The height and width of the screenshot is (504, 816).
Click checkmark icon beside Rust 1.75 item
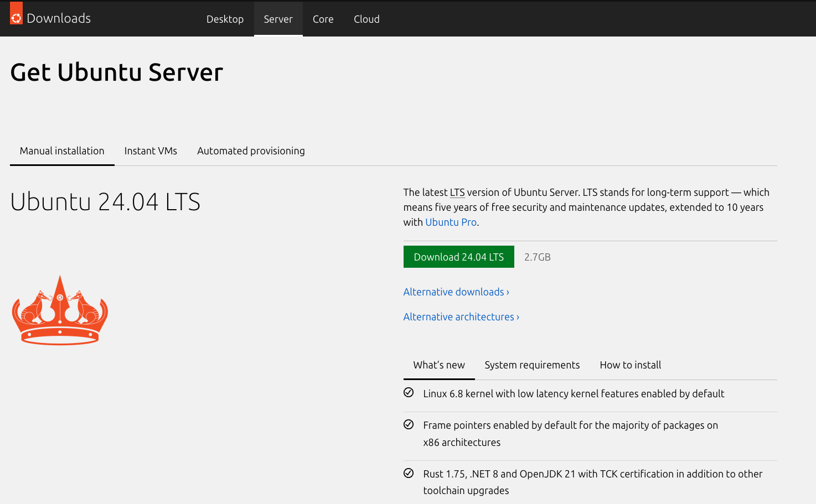coord(409,473)
